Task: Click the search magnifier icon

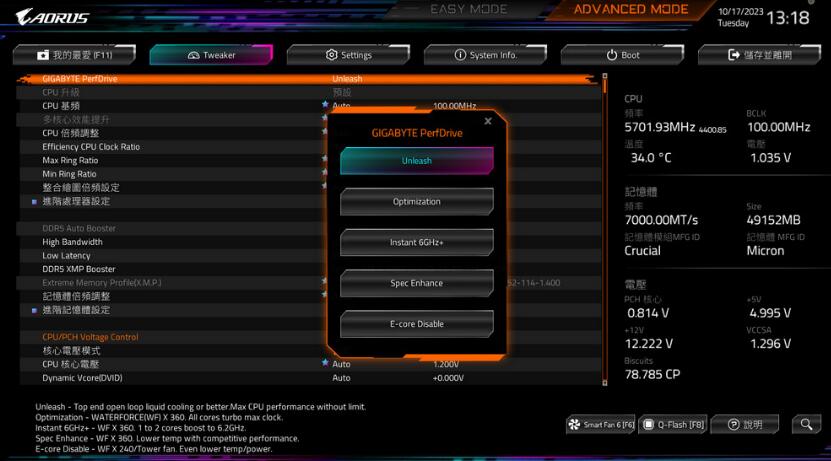Action: (805, 425)
